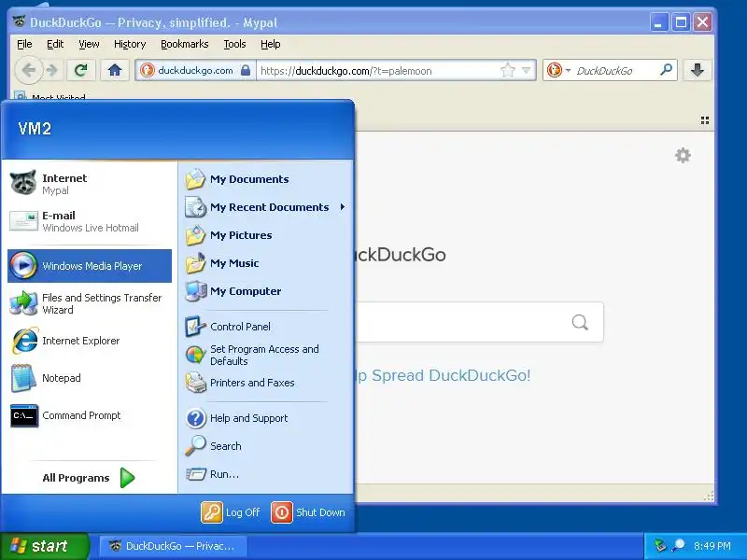Open Command Prompt
The height and width of the screenshot is (560, 747).
click(x=89, y=415)
